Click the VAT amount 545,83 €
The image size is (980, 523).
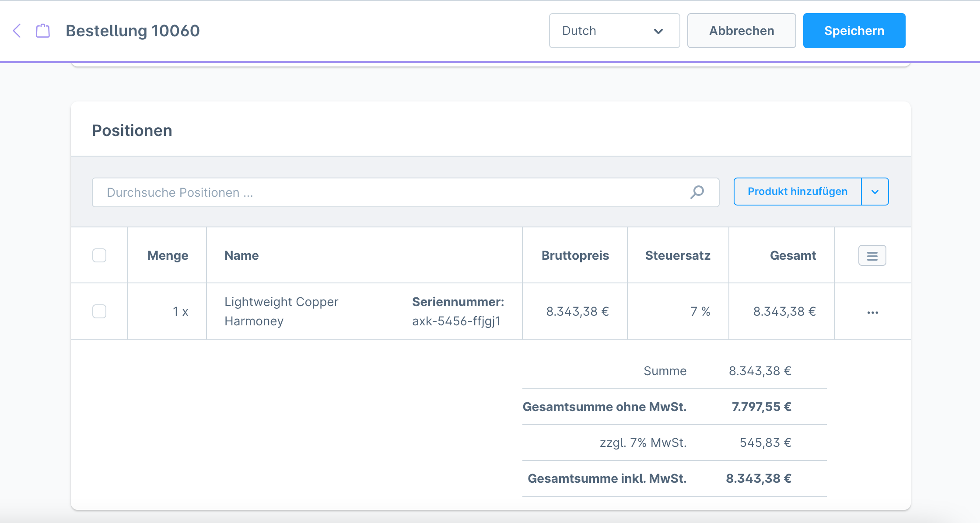point(765,443)
